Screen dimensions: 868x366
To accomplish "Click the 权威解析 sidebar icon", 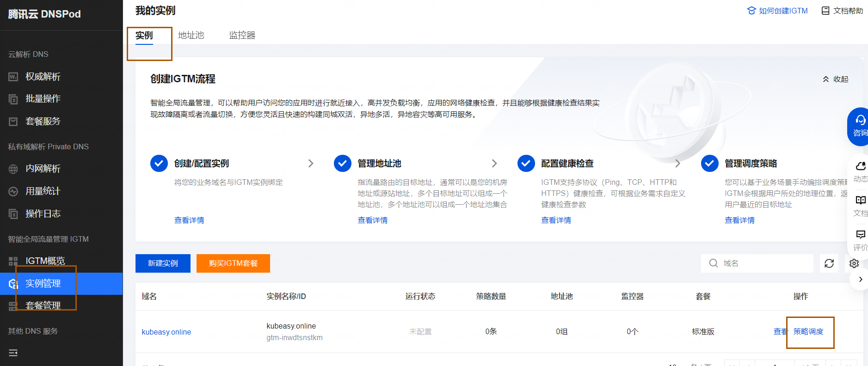I will 13,77.
